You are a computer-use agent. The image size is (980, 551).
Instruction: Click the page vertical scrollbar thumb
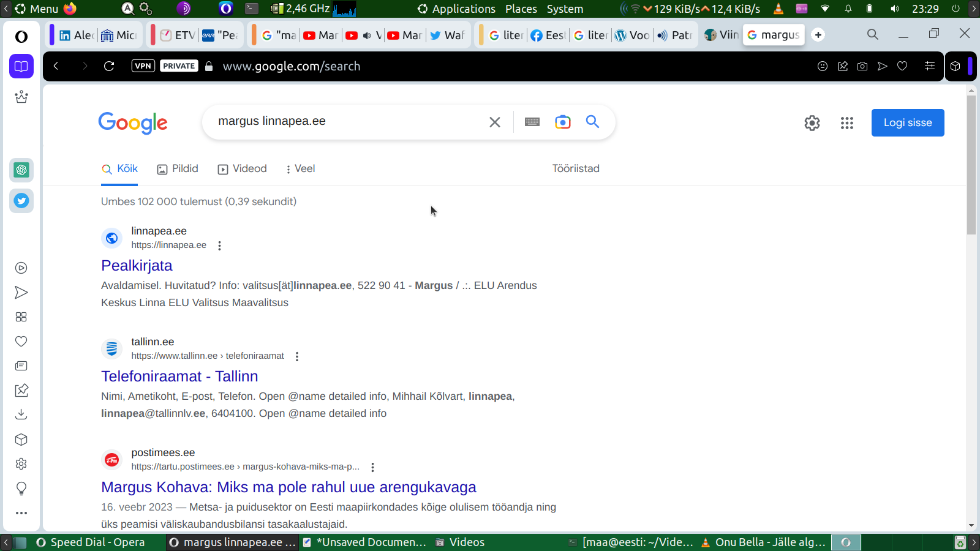tap(971, 165)
